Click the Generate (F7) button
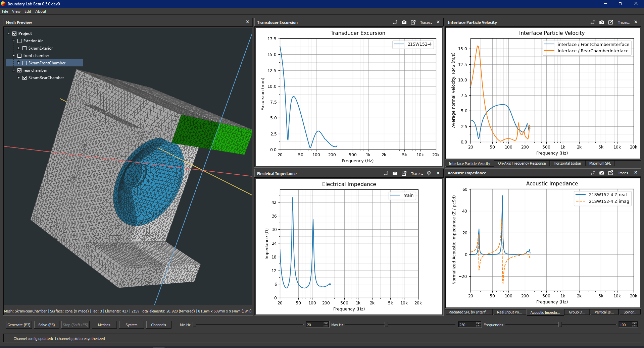The image size is (644, 348). pos(19,325)
